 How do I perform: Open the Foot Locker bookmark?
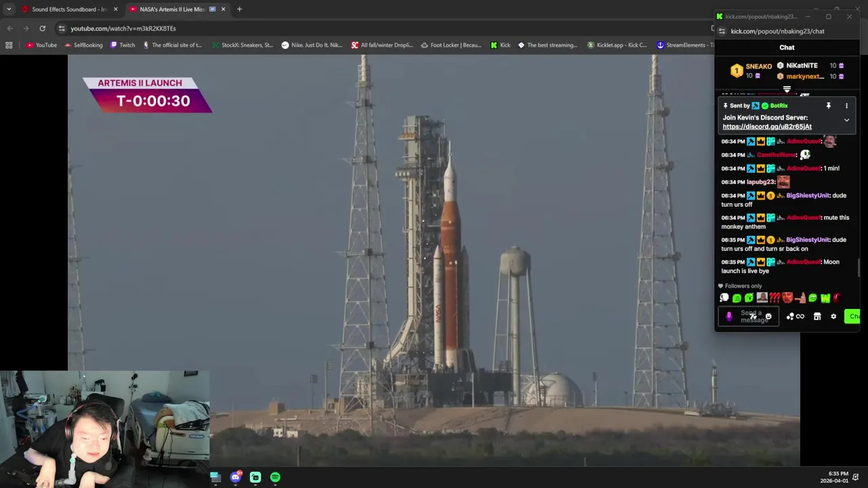click(451, 45)
